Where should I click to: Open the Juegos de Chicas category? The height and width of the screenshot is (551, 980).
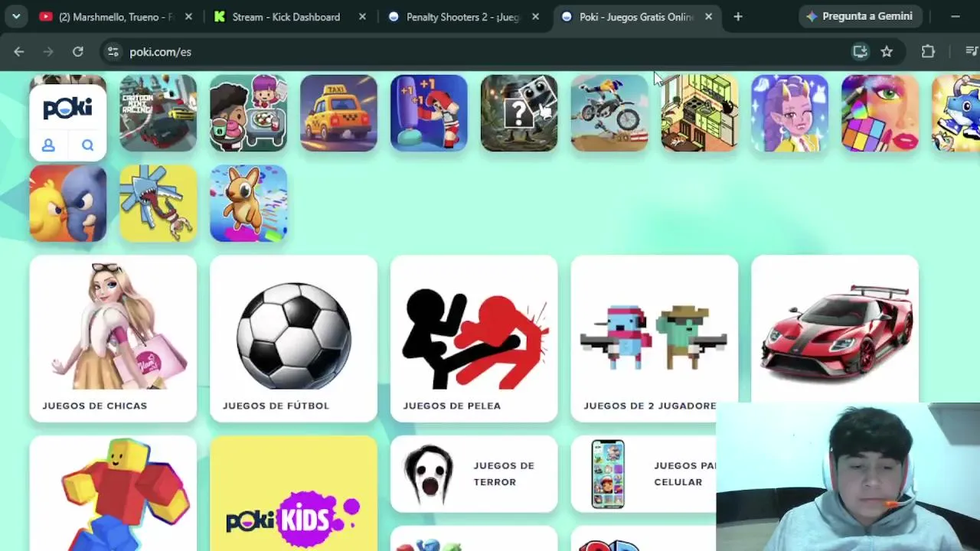click(113, 338)
